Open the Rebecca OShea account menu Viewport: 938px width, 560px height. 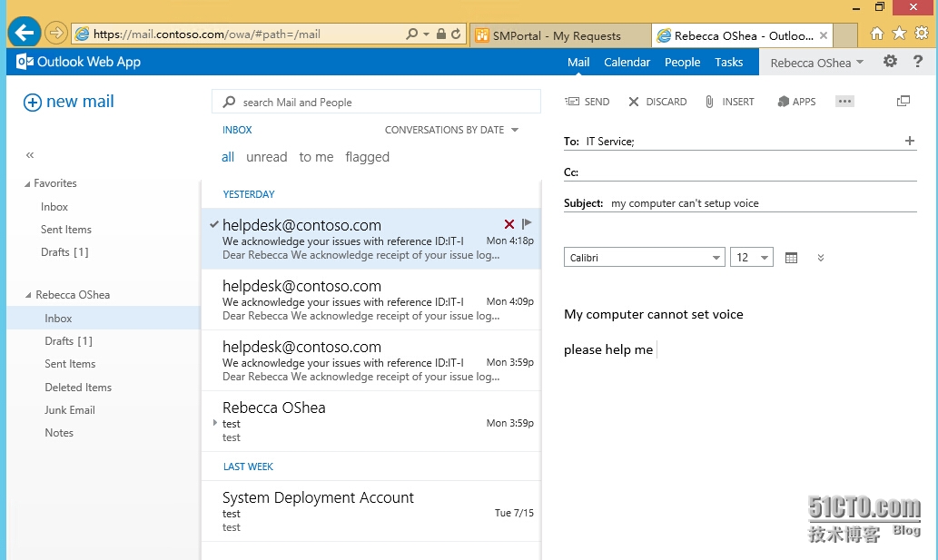[816, 63]
